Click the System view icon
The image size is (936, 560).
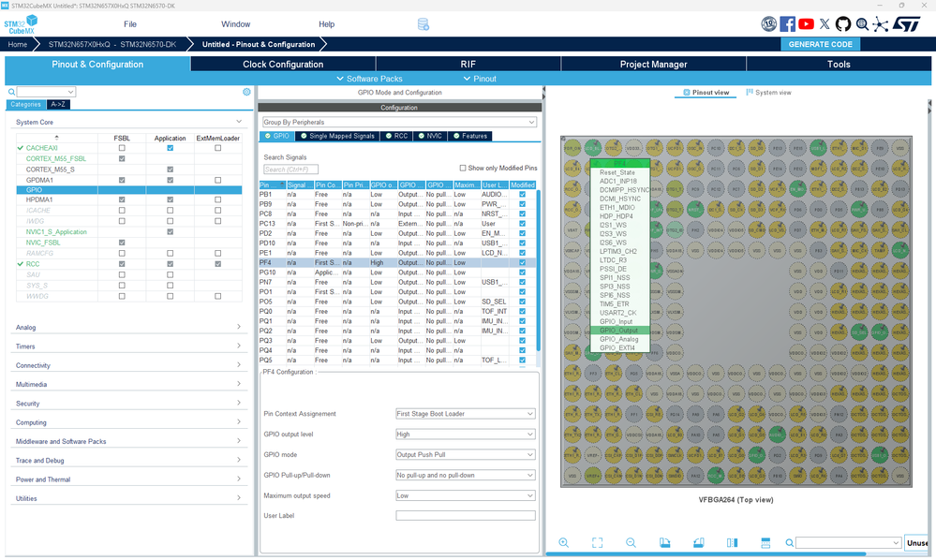pyautogui.click(x=750, y=93)
